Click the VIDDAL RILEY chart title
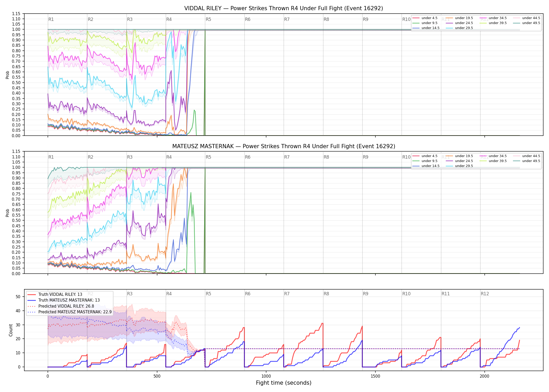 click(x=284, y=8)
